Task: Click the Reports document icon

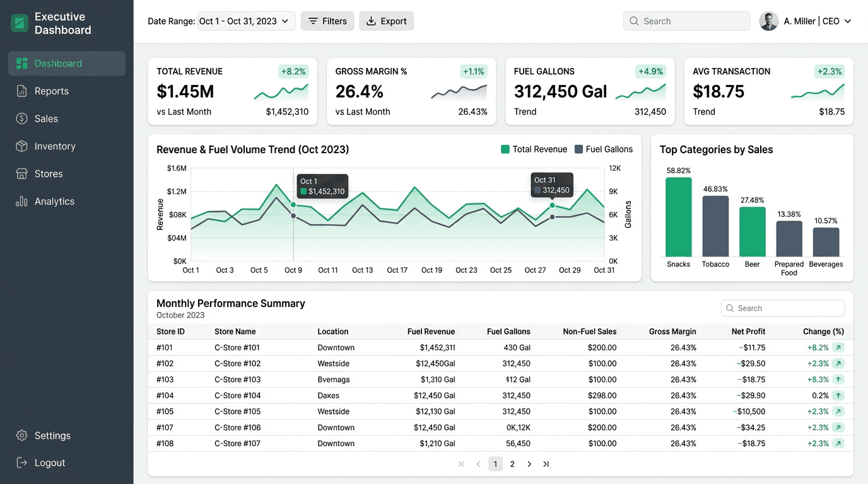Action: tap(22, 91)
